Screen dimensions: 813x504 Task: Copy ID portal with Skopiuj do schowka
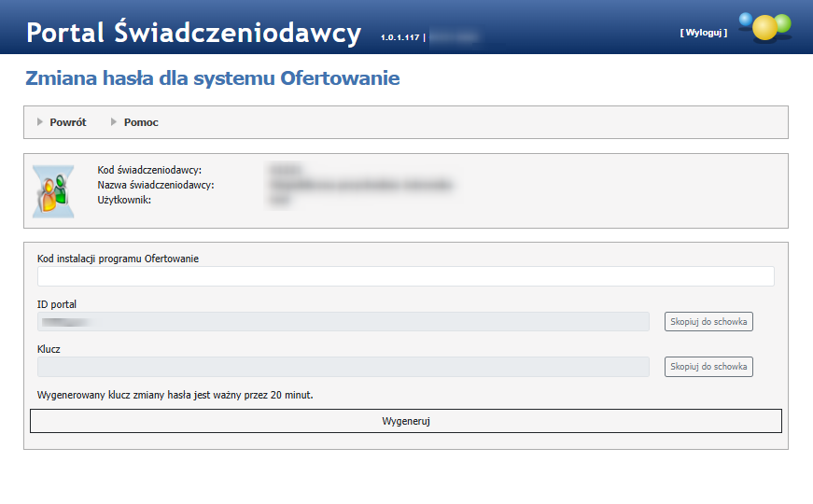tap(708, 321)
